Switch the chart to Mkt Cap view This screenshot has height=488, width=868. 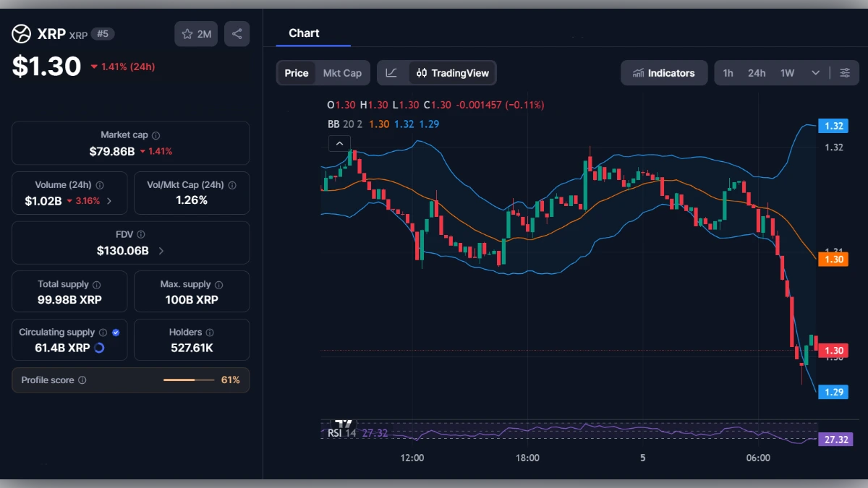pyautogui.click(x=343, y=72)
